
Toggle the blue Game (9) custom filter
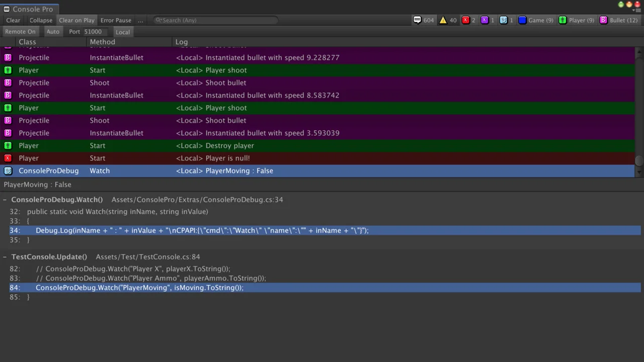(536, 20)
